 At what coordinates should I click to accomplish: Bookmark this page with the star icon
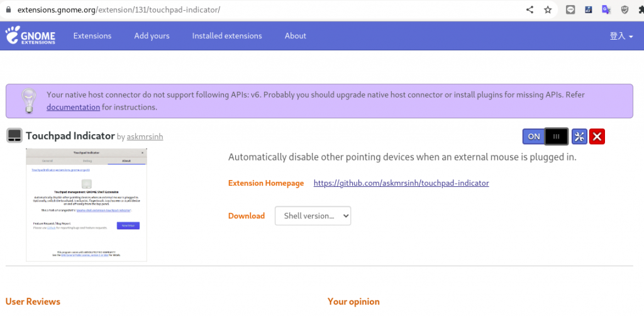click(548, 9)
